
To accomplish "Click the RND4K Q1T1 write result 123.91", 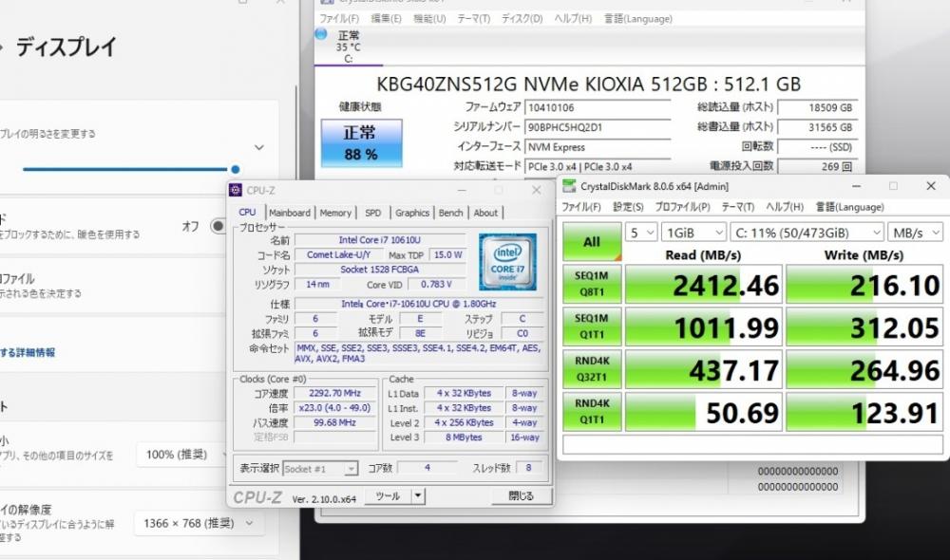I will coord(864,412).
